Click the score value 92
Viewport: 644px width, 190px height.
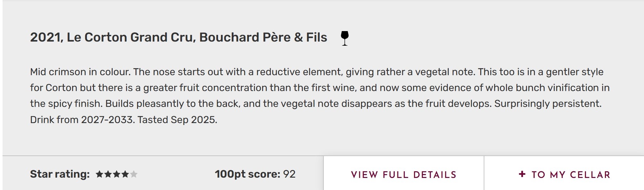pyautogui.click(x=289, y=174)
